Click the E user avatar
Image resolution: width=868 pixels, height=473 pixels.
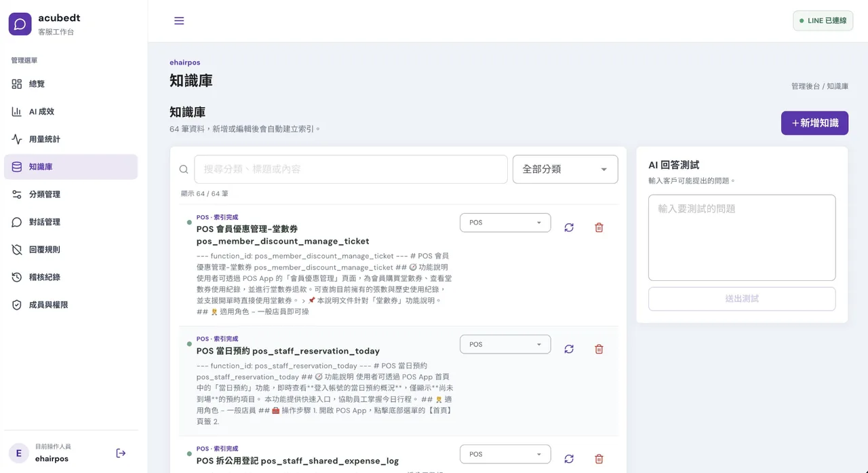click(18, 453)
